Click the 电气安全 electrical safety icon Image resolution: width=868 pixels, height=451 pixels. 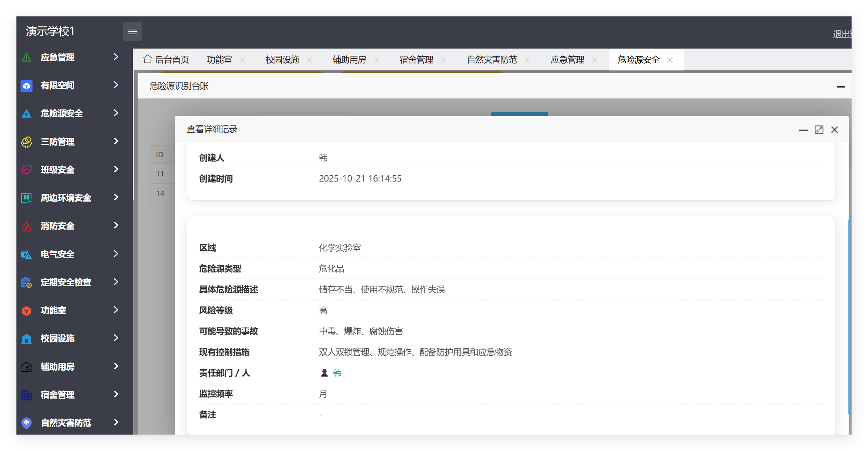(26, 254)
